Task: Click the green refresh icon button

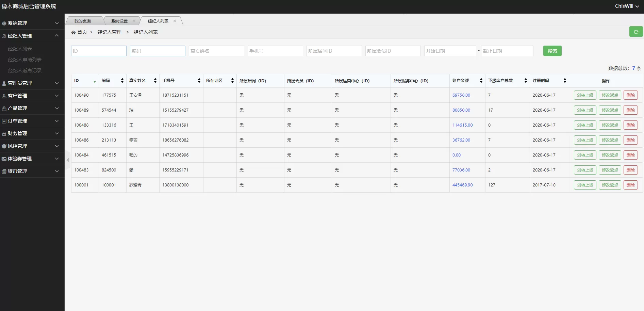Action: [x=635, y=32]
